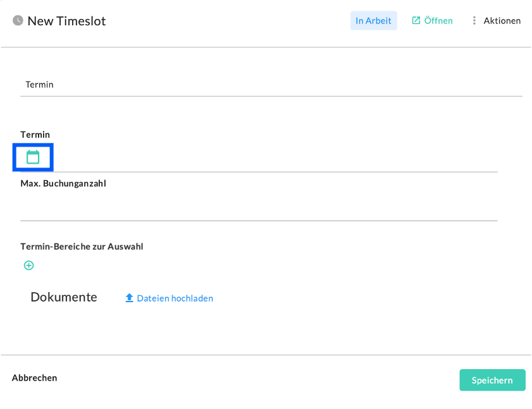This screenshot has width=532, height=409.
Task: Open the Aktionen menu label
Action: [x=502, y=21]
